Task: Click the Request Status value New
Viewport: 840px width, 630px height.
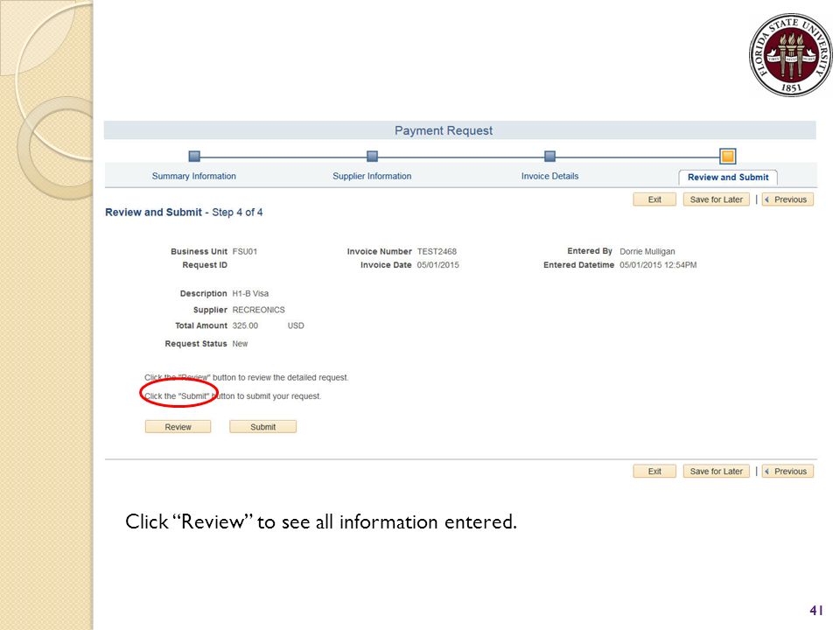Action: click(240, 343)
